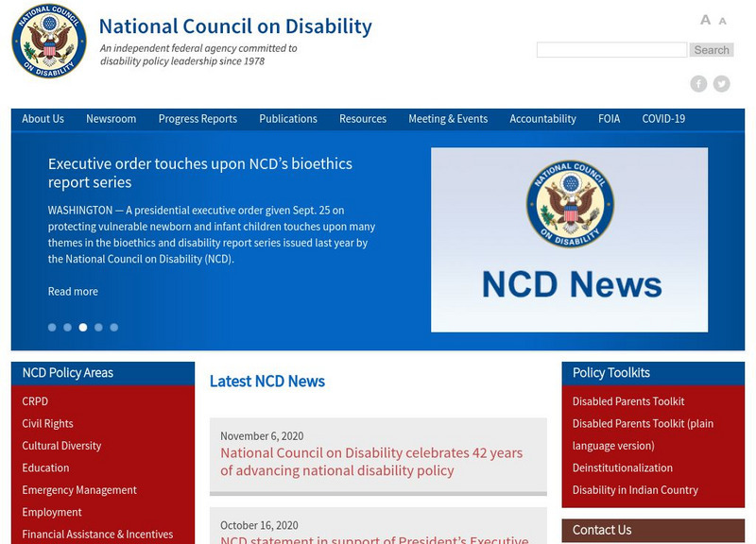The height and width of the screenshot is (544, 756).
Task: Open the CRPD policy area
Action: [35, 401]
